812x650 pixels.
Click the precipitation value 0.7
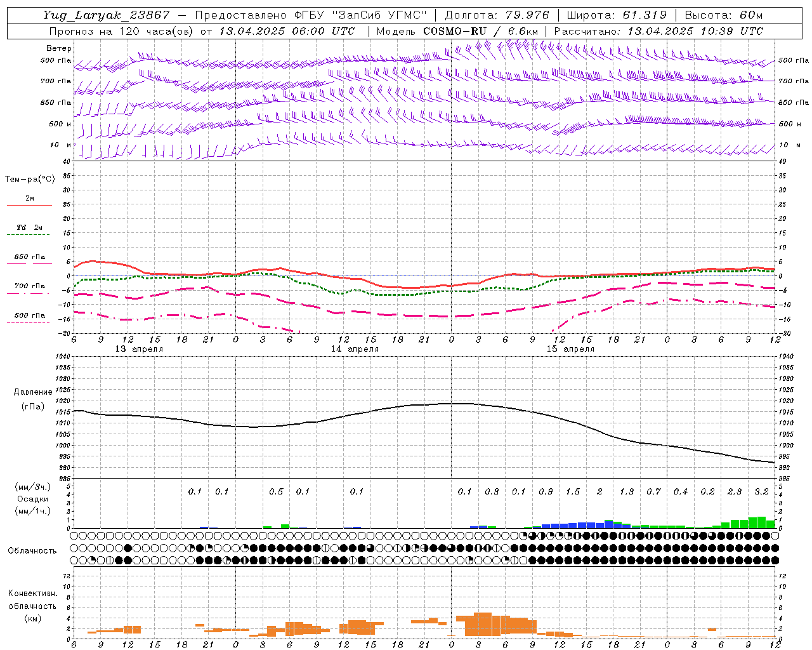coord(653,492)
